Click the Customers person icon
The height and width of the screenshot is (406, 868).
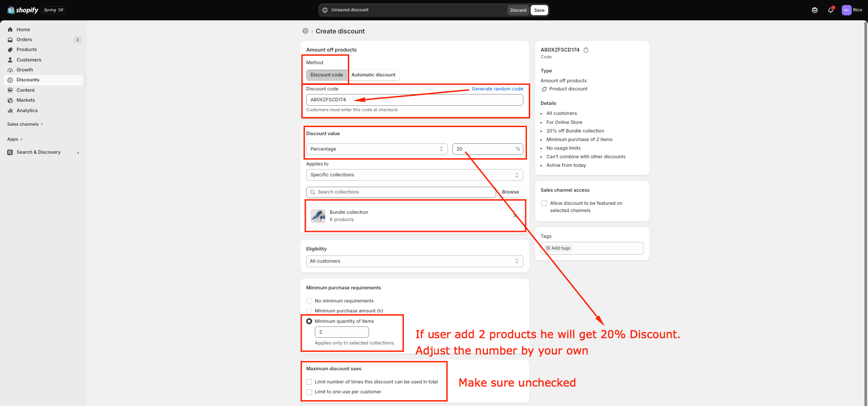point(10,60)
